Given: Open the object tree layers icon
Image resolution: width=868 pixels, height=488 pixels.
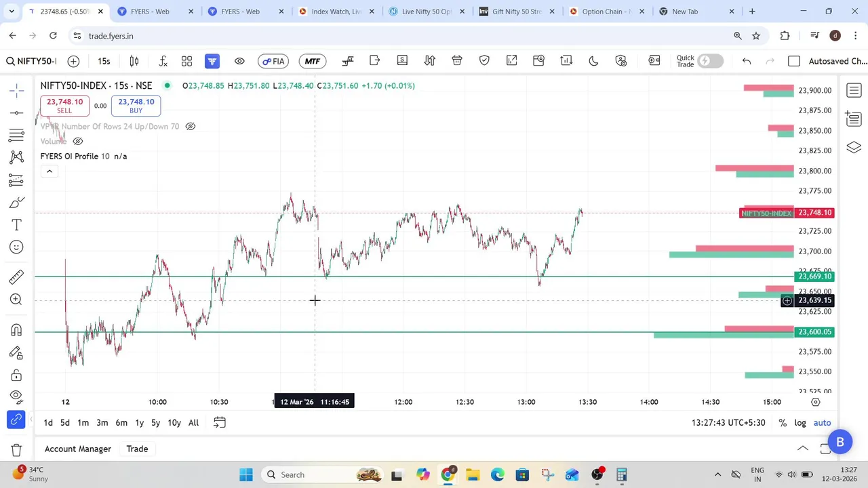Looking at the screenshot, I should tap(854, 147).
